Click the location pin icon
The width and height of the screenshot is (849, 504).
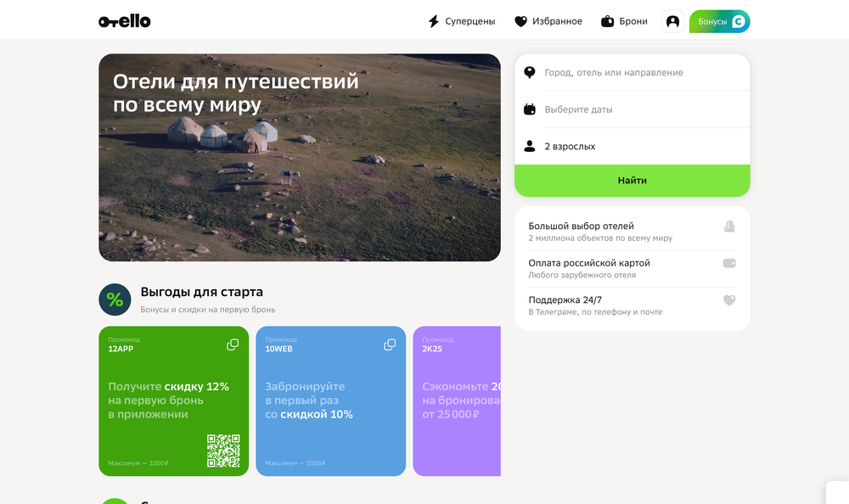530,72
